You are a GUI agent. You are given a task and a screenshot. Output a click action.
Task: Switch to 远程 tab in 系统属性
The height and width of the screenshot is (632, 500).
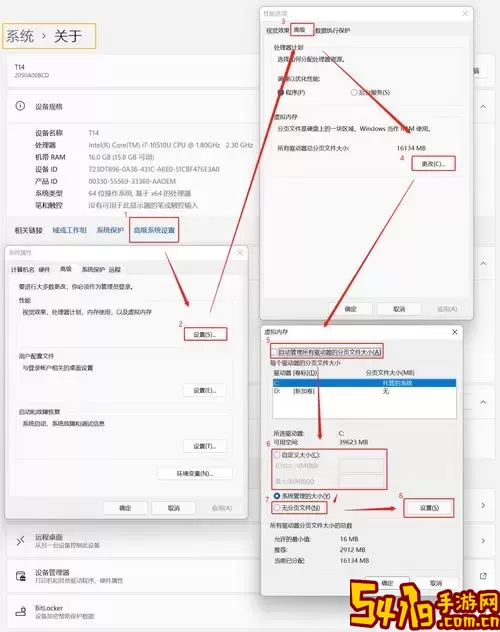tap(114, 269)
